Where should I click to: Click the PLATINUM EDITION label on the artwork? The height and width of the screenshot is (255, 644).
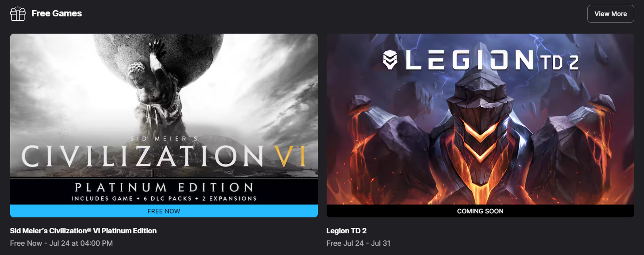pos(164,187)
